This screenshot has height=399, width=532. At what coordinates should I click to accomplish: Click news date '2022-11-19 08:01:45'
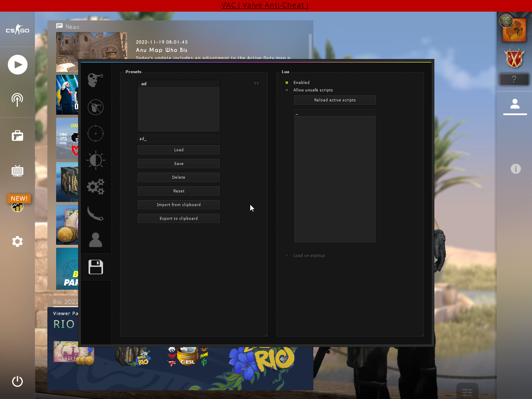162,42
